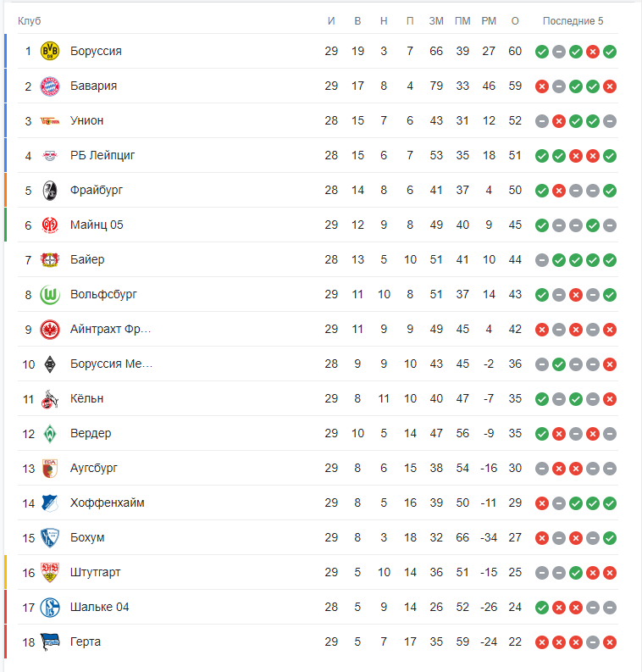642x672 pixels.
Task: Click the Последние 5 column header
Action: [x=573, y=21]
